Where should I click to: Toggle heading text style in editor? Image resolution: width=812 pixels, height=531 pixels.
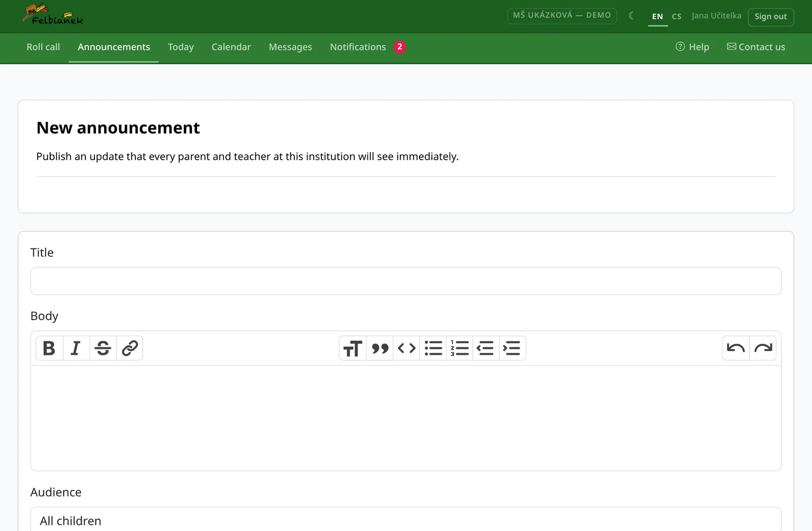point(353,348)
